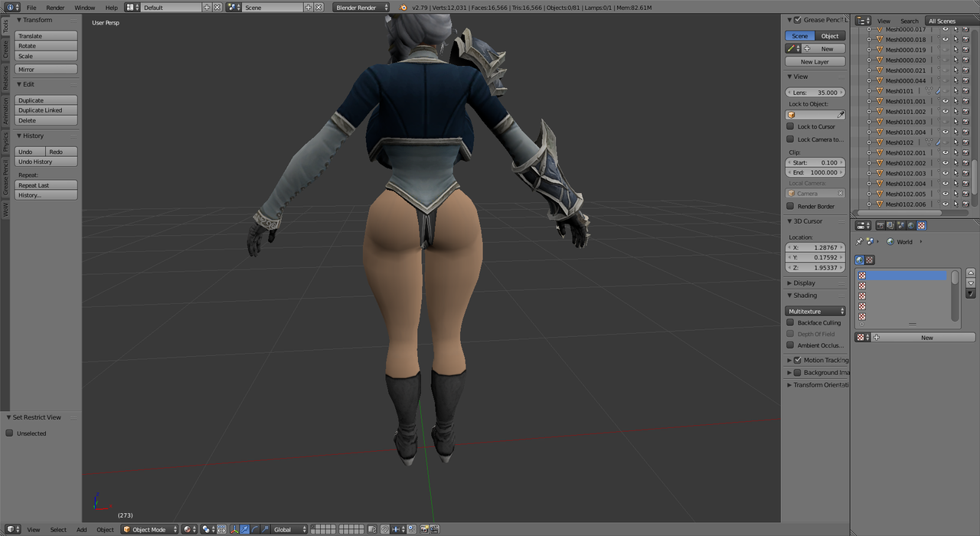The width and height of the screenshot is (980, 536).
Task: Click the New Layer grease pencil button
Action: 815,62
